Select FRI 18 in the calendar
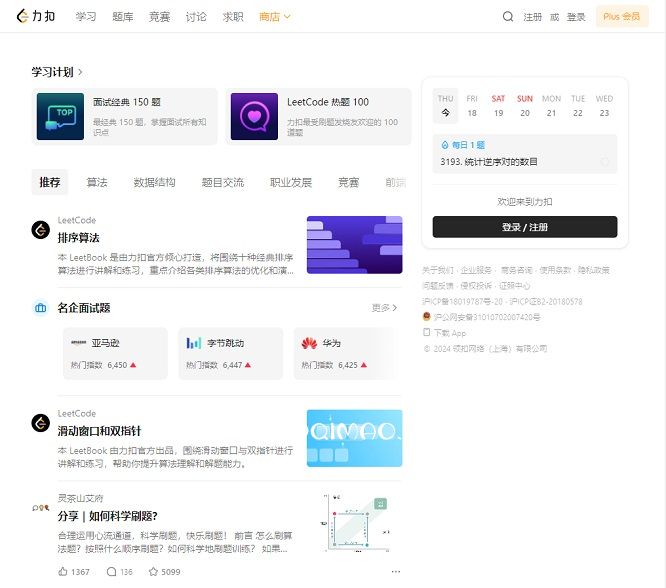 tap(472, 106)
